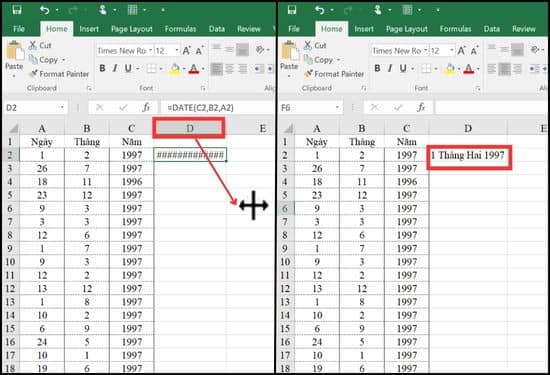Click Undo icon in left Excel window

click(45, 10)
